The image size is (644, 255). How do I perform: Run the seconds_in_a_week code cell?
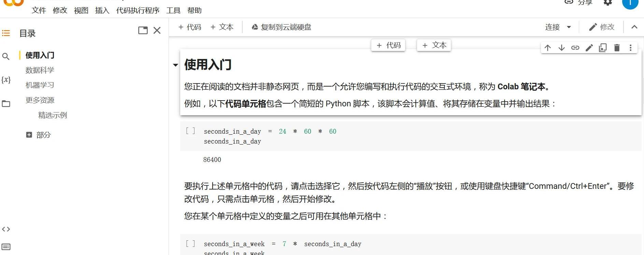click(x=190, y=243)
